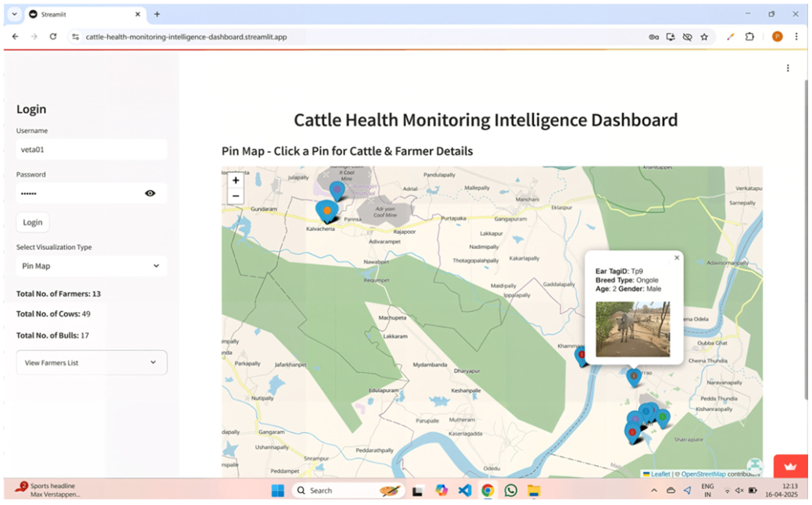This screenshot has height=505, width=812.
Task: Click the orange-dot map pin near Kalvacheria
Action: coord(327,211)
